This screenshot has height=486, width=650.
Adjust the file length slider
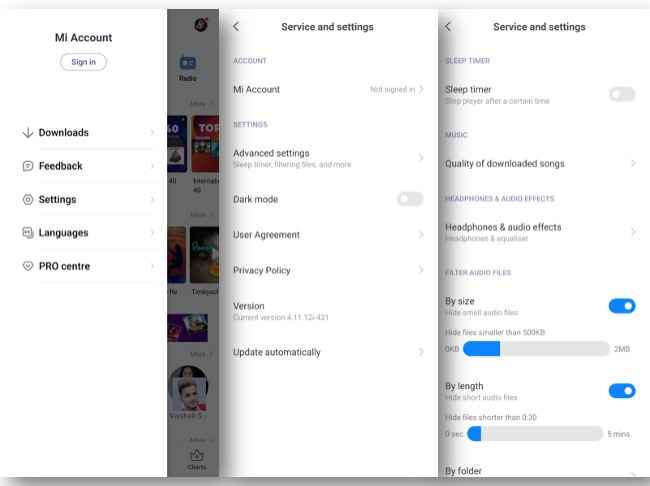coord(535,434)
